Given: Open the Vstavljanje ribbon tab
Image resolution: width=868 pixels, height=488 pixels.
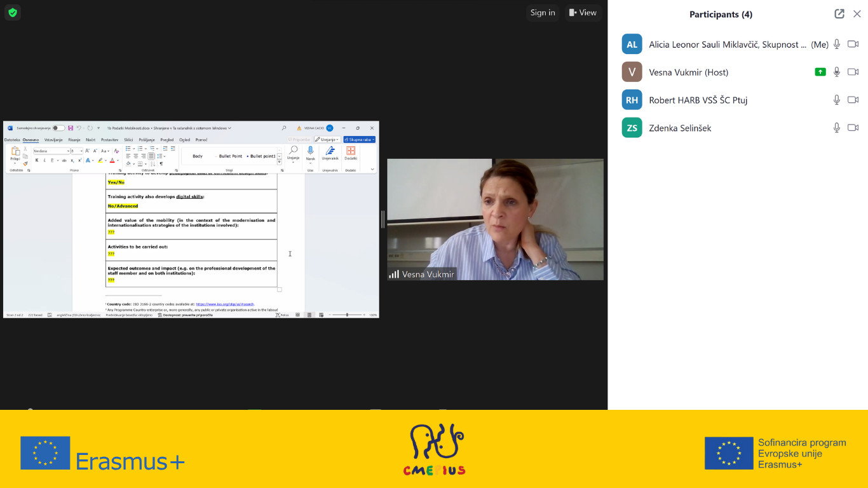Looking at the screenshot, I should click(x=53, y=140).
